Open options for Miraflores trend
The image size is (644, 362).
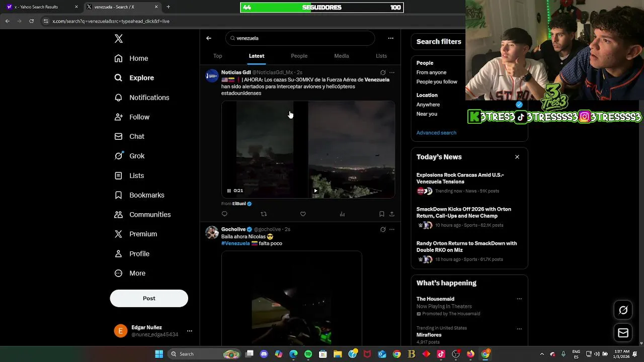[519, 329]
